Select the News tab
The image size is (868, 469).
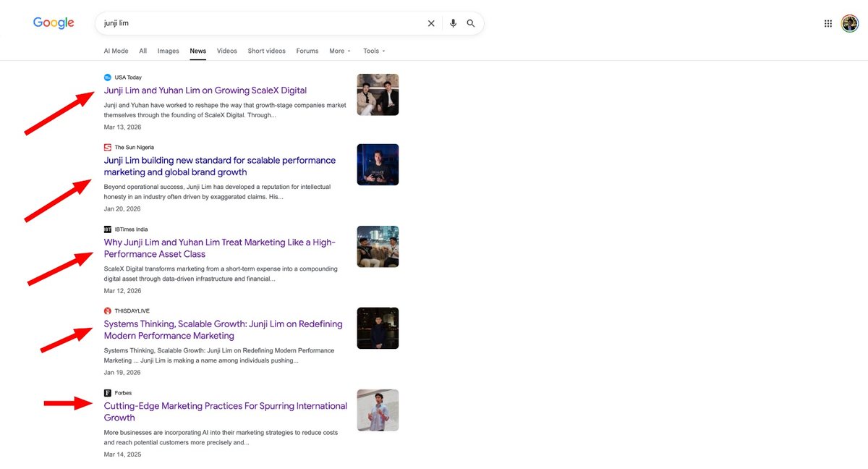[198, 51]
